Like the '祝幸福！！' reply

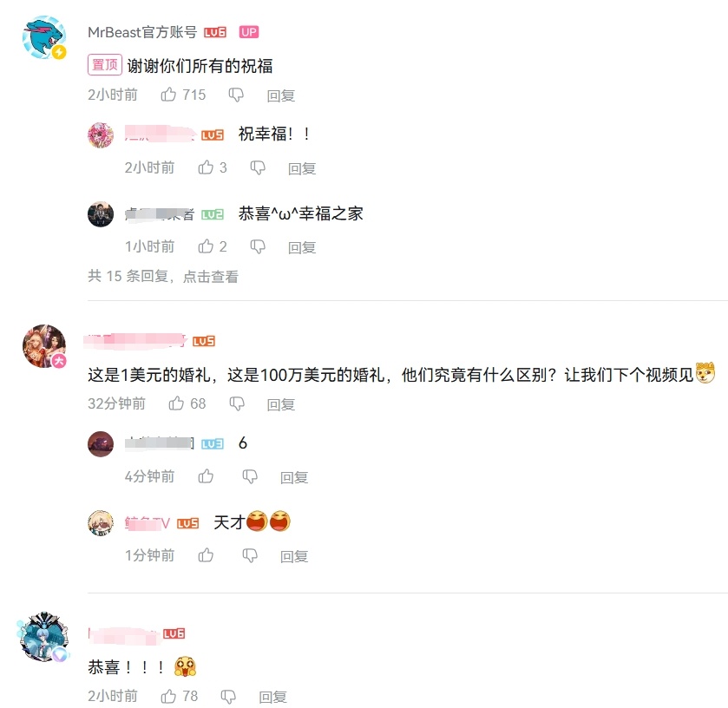(206, 167)
